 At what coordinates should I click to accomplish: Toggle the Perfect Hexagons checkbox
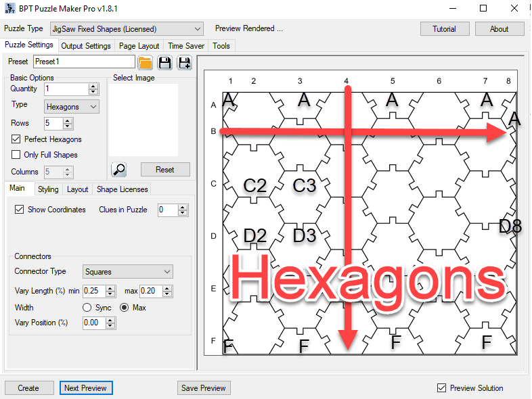(x=16, y=139)
